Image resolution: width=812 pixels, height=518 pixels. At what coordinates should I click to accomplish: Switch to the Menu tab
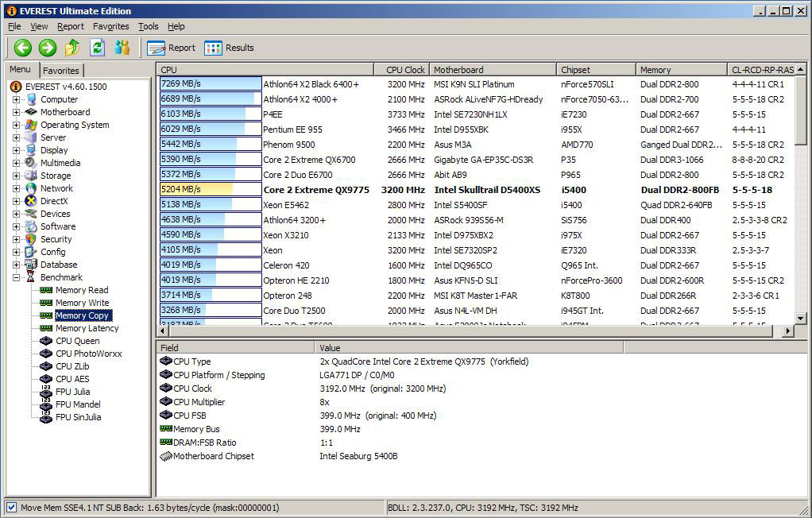pyautogui.click(x=20, y=69)
